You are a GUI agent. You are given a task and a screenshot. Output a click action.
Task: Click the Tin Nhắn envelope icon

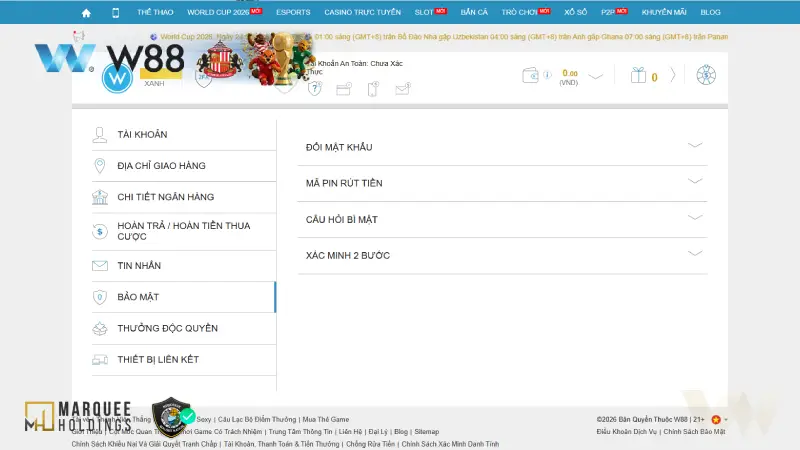100,266
